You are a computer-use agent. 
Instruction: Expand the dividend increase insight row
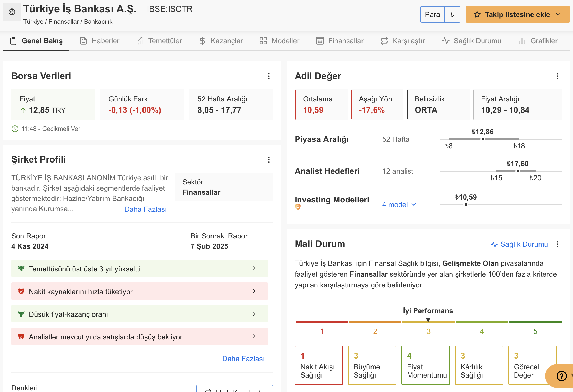(x=140, y=269)
